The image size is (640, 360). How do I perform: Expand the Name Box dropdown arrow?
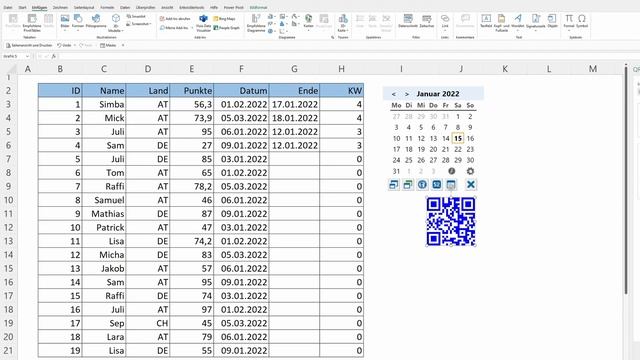27,56
